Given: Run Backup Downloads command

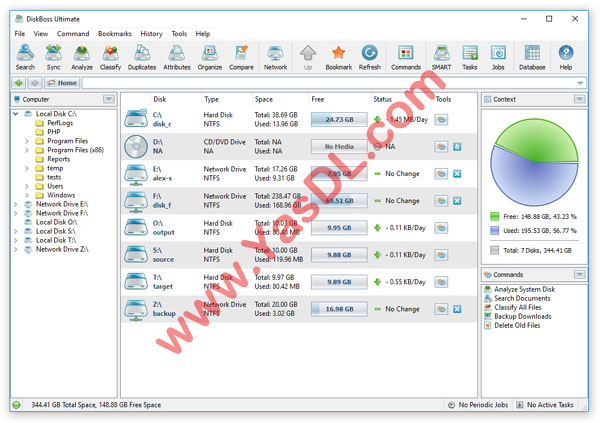Looking at the screenshot, I should click(x=518, y=316).
